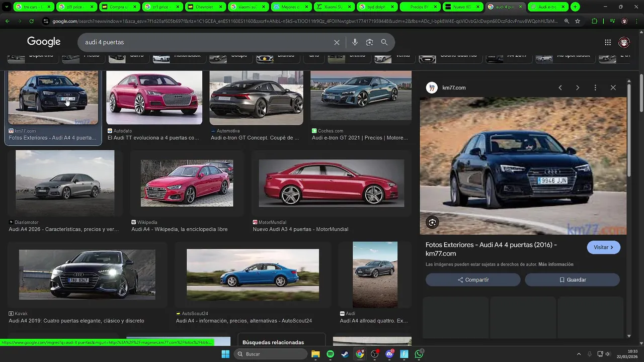Open the volume control in tray

tap(607, 354)
